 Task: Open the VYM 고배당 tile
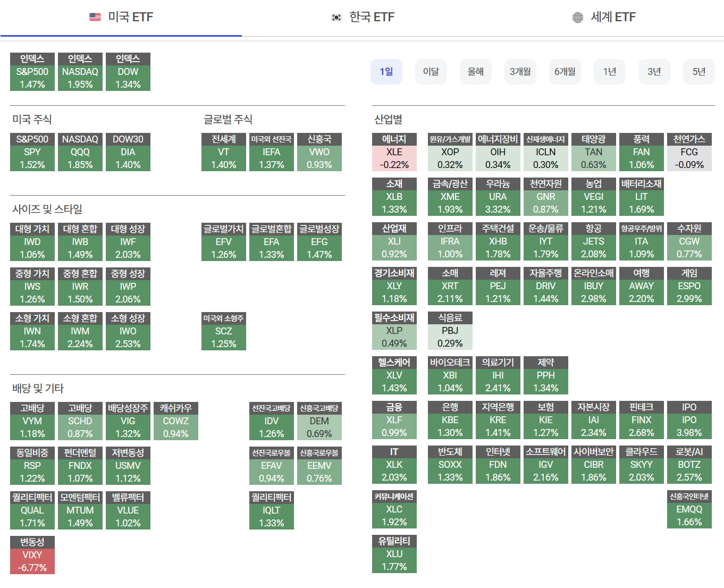(x=32, y=421)
